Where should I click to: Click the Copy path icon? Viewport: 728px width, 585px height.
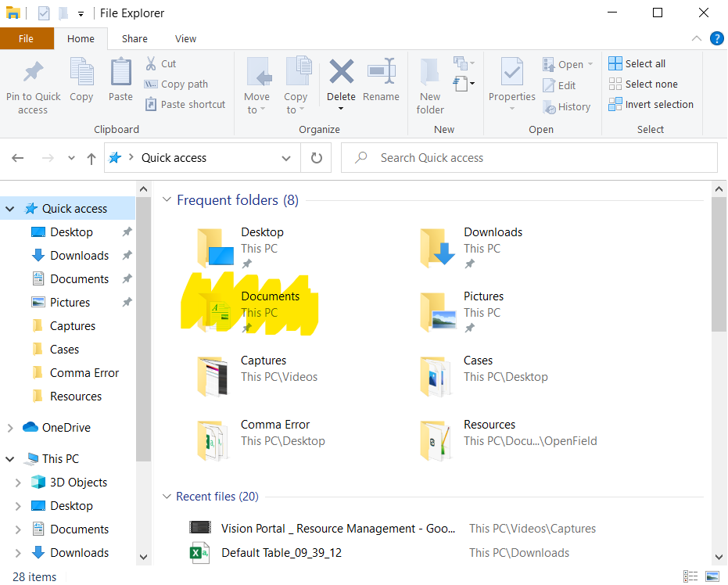coord(151,84)
